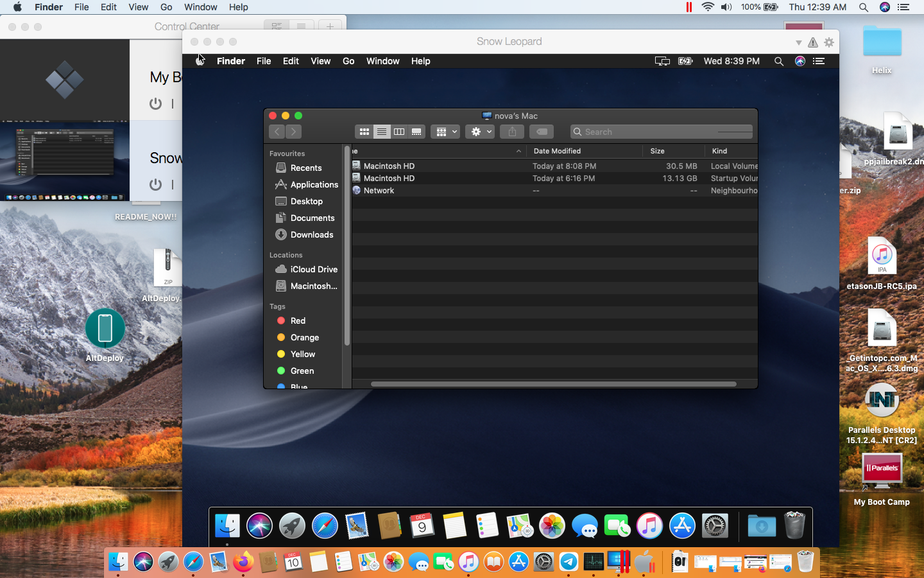Open the host Go menu
The width and height of the screenshot is (924, 578).
point(166,7)
